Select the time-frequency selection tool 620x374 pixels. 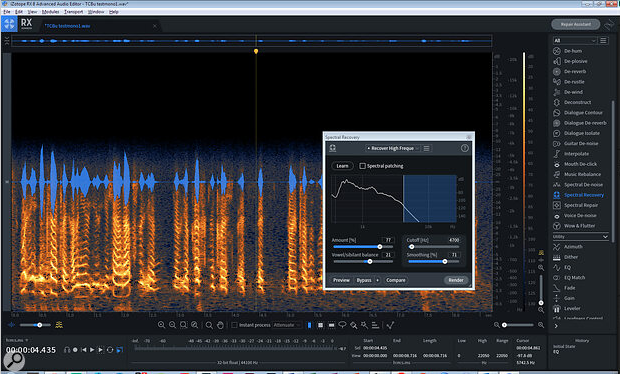[x=320, y=325]
